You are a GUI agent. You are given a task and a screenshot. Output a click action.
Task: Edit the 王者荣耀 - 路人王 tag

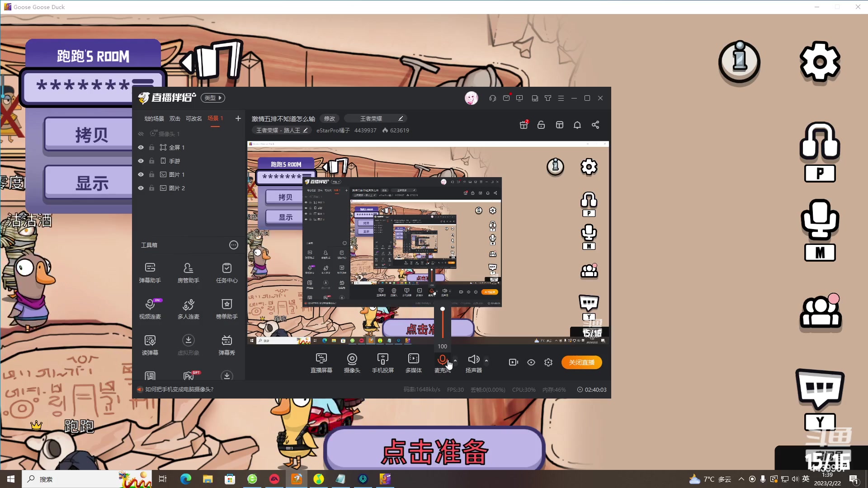click(282, 130)
